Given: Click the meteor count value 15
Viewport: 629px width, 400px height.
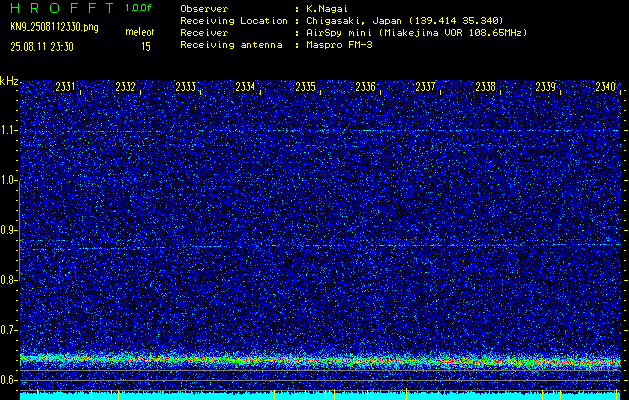Looking at the screenshot, I should tap(146, 47).
